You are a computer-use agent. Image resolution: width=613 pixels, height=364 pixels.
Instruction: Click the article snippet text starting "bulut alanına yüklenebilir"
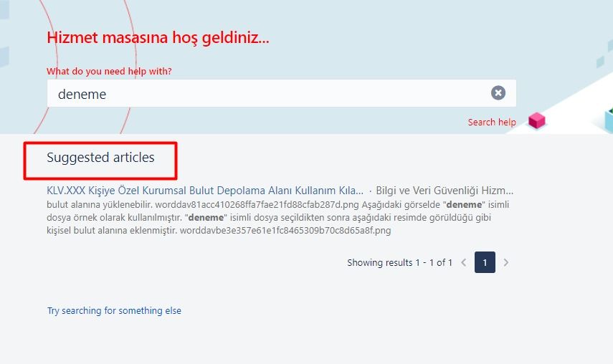277,218
